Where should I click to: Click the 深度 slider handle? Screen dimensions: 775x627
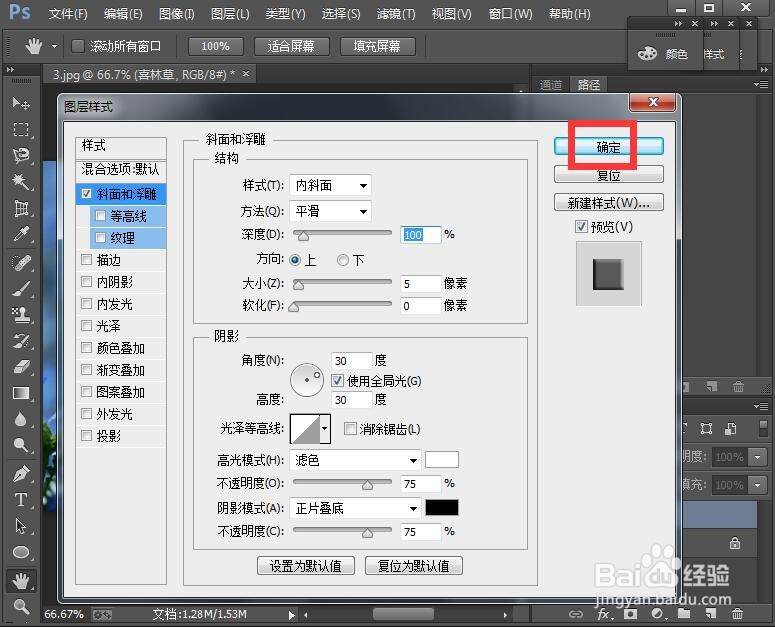coord(303,236)
